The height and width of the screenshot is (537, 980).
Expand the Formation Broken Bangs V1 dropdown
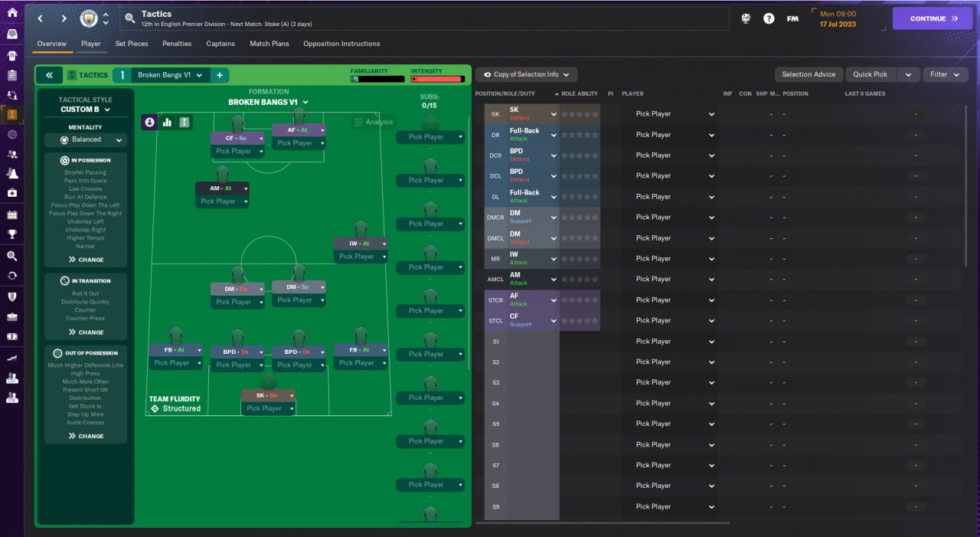point(269,102)
